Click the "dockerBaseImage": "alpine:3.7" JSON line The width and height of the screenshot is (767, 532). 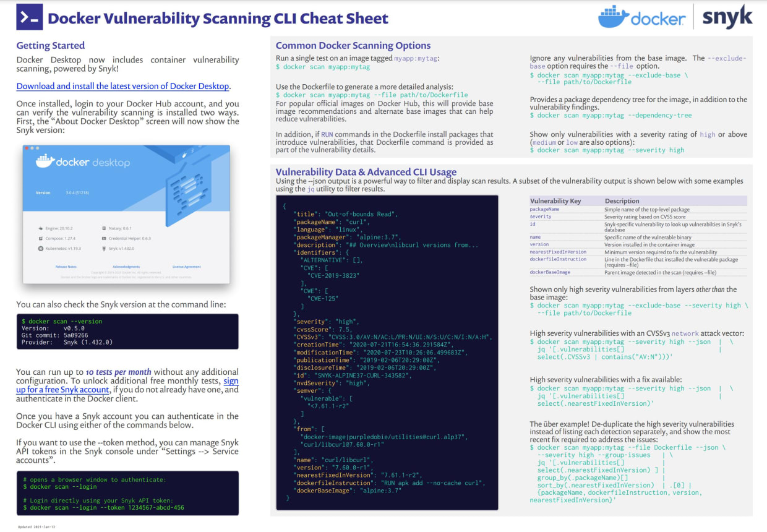[x=348, y=491]
